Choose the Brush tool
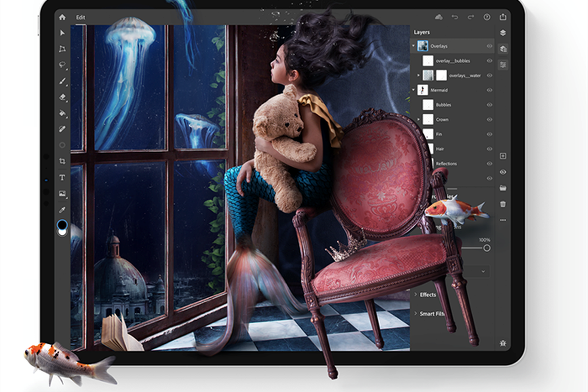 point(62,81)
